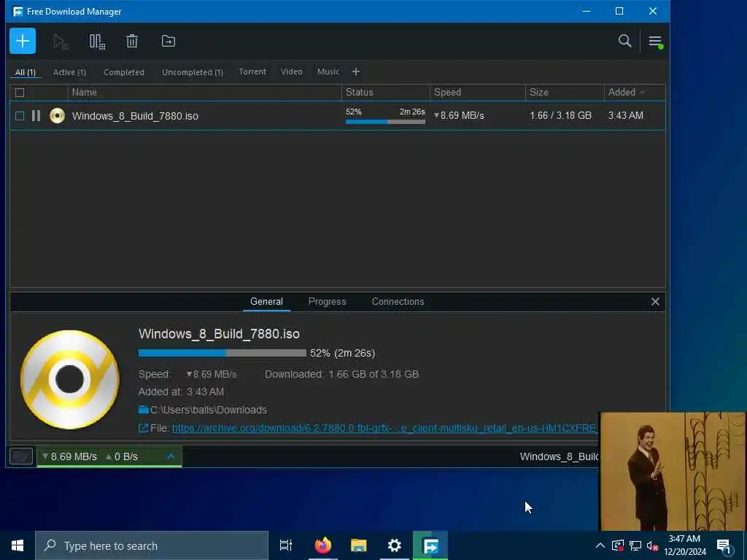
Task: Add a new tag with plus tab
Action: (356, 71)
